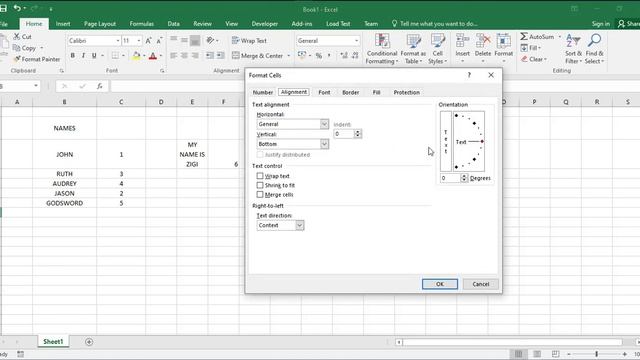Open the Vertical alignment dropdown
The image size is (640, 360).
point(324,144)
